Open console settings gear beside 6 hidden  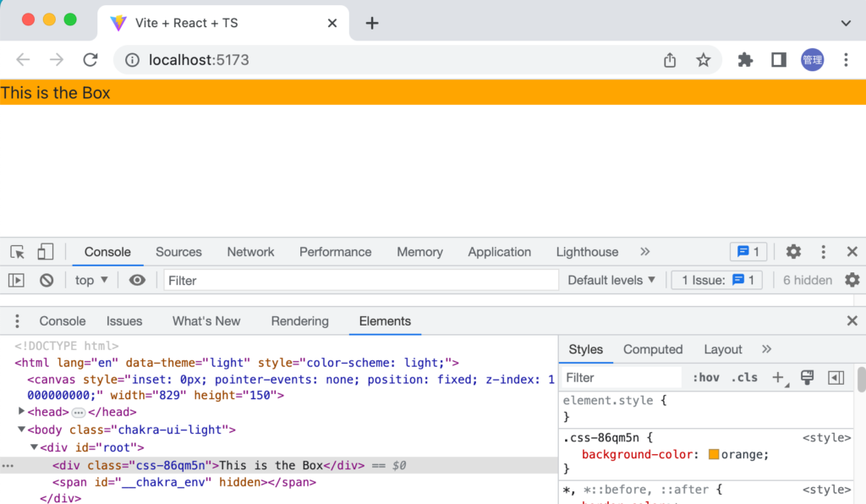tap(852, 280)
